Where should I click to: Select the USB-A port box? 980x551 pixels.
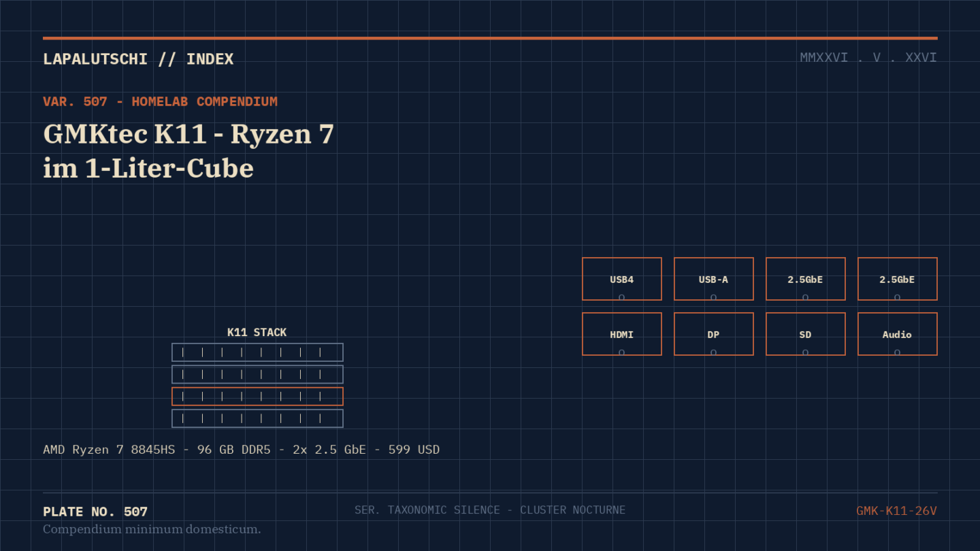tap(714, 279)
